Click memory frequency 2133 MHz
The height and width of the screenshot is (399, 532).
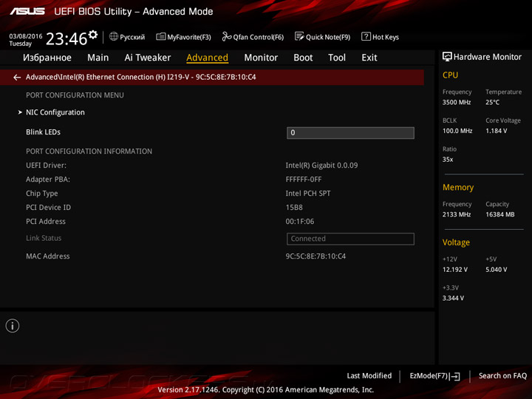[457, 214]
